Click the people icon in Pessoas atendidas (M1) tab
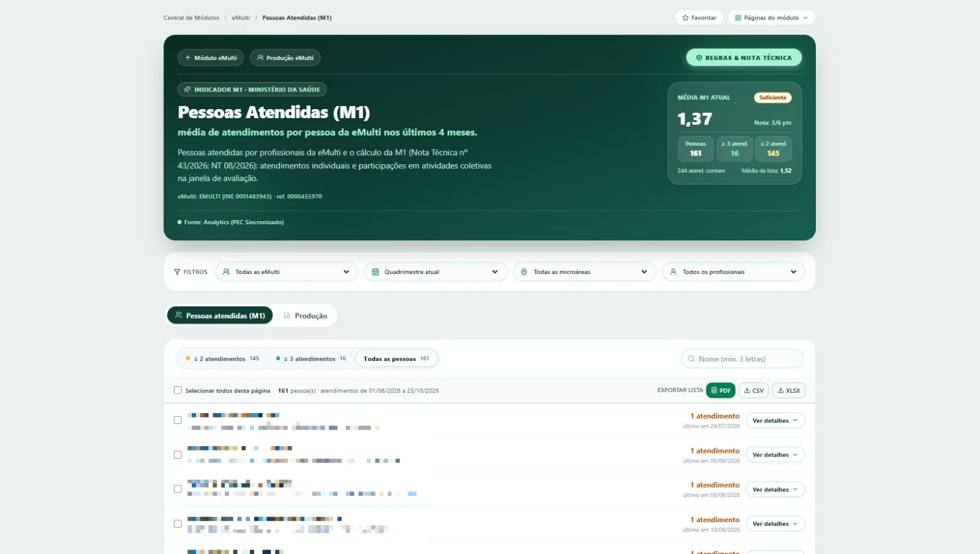This screenshot has width=980, height=554. coord(179,316)
